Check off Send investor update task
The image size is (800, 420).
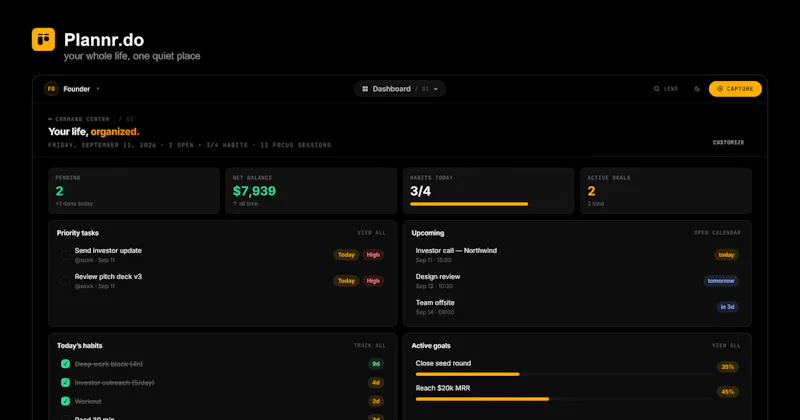[x=65, y=255]
